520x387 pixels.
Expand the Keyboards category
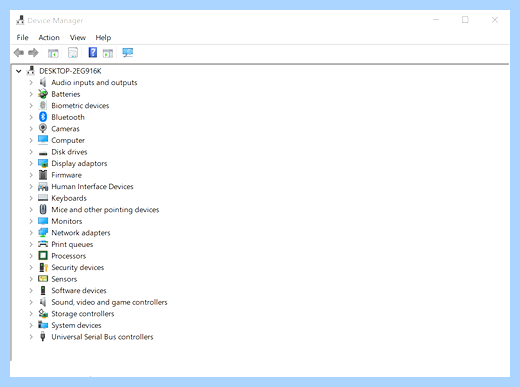tap(31, 198)
